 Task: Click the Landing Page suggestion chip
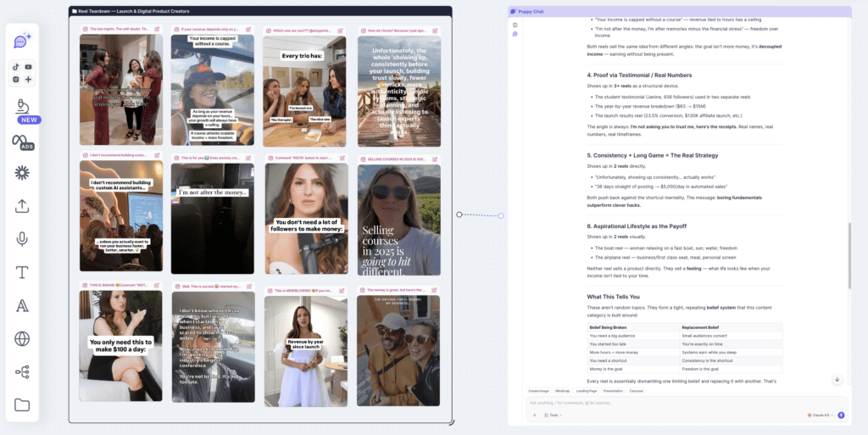click(587, 391)
